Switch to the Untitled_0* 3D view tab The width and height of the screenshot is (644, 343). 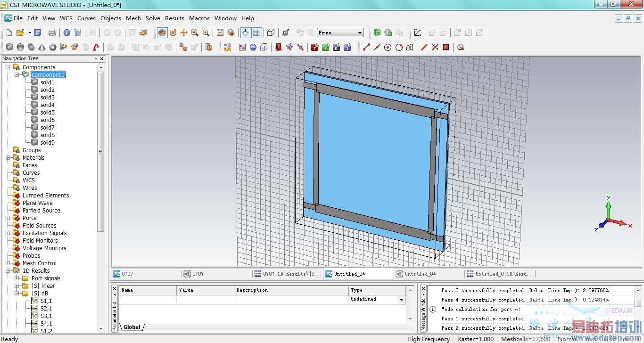(x=358, y=274)
